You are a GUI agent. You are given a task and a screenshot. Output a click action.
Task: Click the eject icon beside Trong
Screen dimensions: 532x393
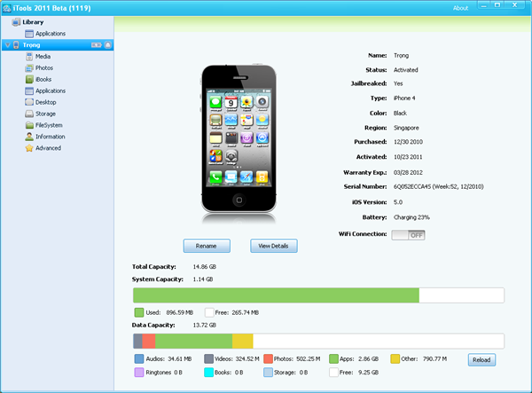(x=108, y=44)
